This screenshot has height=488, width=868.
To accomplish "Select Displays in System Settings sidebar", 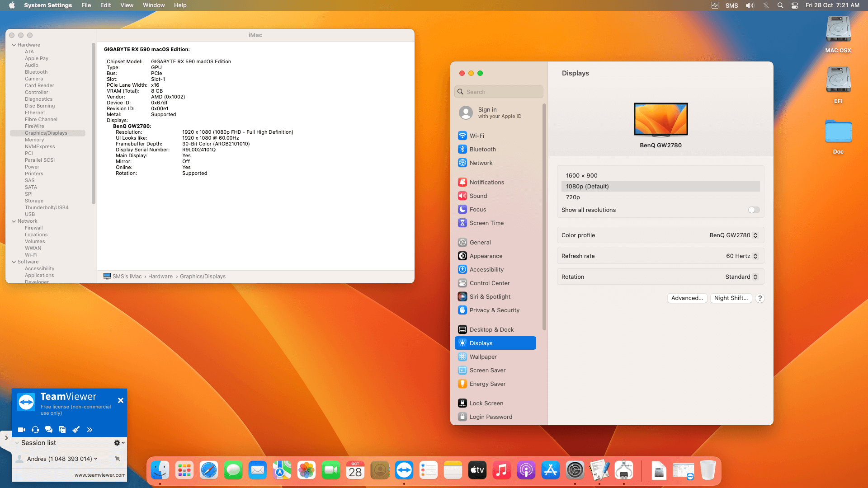I will tap(481, 343).
